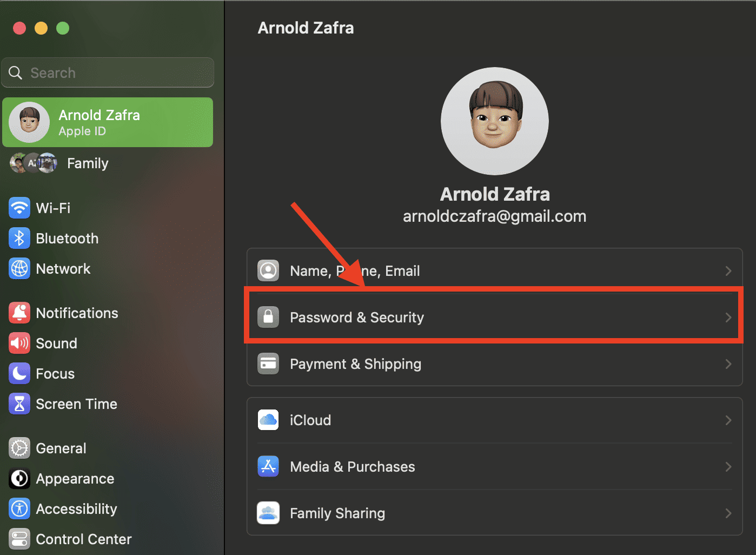Select Appearance in the sidebar
This screenshot has height=555, width=756.
(x=75, y=479)
